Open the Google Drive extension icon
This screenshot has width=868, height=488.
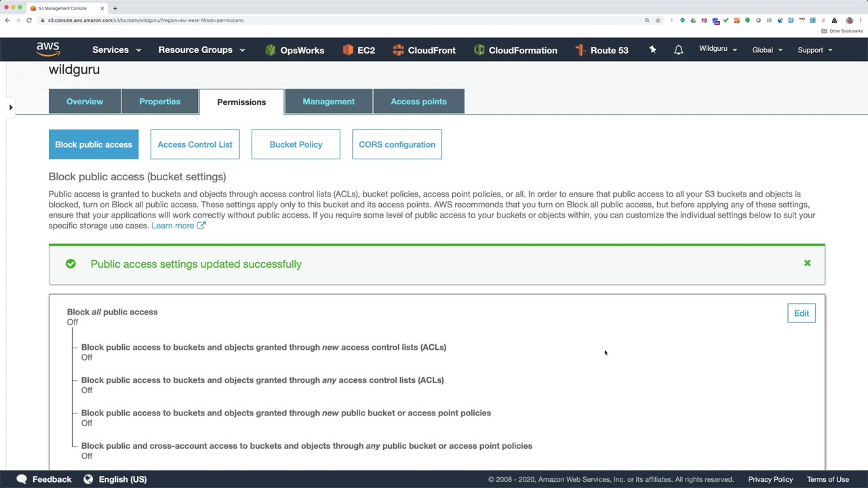(x=693, y=20)
